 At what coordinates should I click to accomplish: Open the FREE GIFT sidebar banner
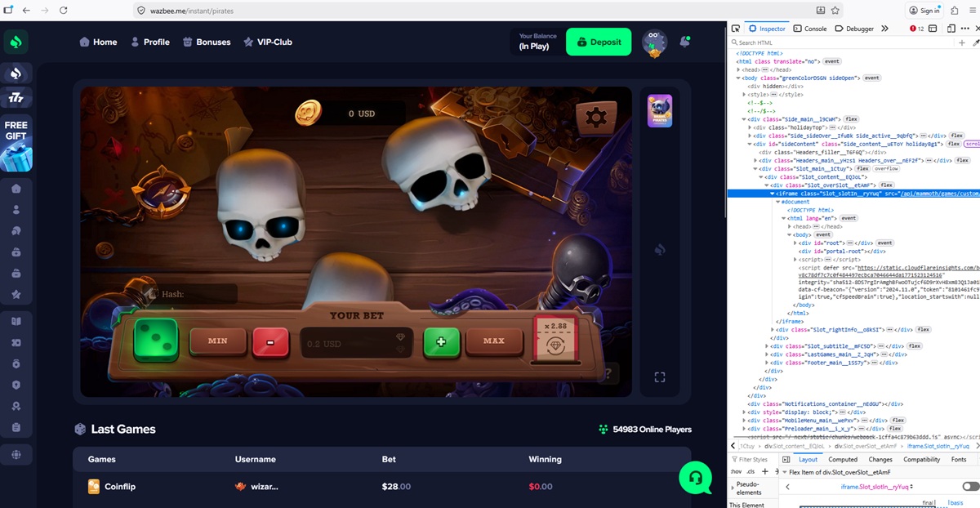click(x=16, y=145)
